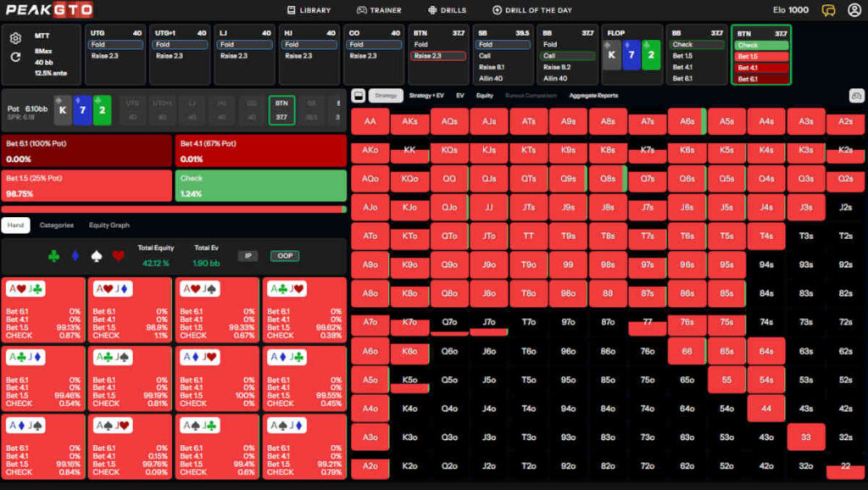This screenshot has height=490, width=868.
Task: Select A6s cell in hand matrix
Action: (687, 121)
